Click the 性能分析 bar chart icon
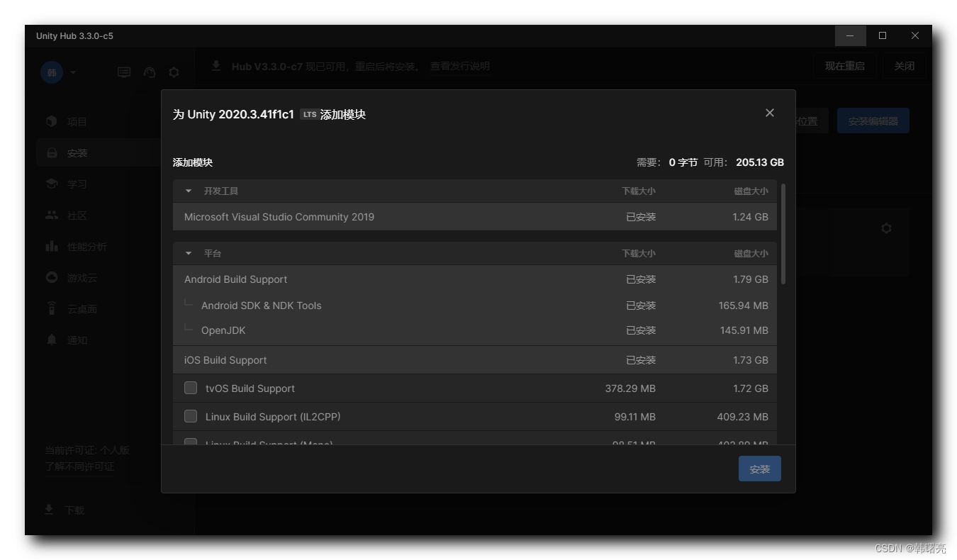This screenshot has height=560, width=957. [x=52, y=246]
